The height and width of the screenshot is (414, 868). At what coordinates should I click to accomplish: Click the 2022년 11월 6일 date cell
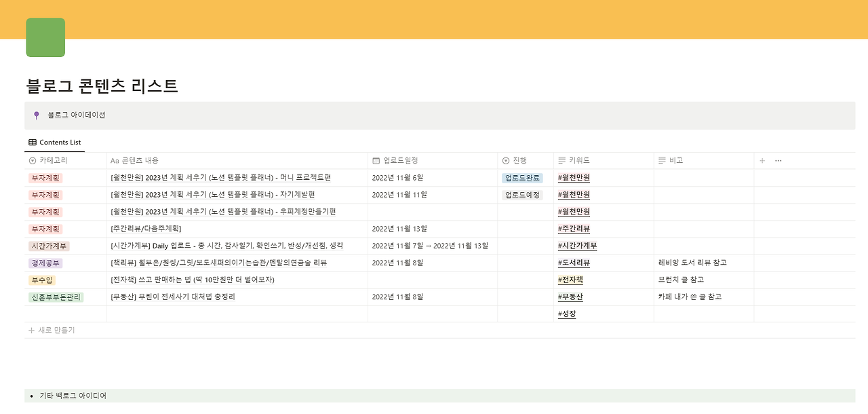(397, 178)
